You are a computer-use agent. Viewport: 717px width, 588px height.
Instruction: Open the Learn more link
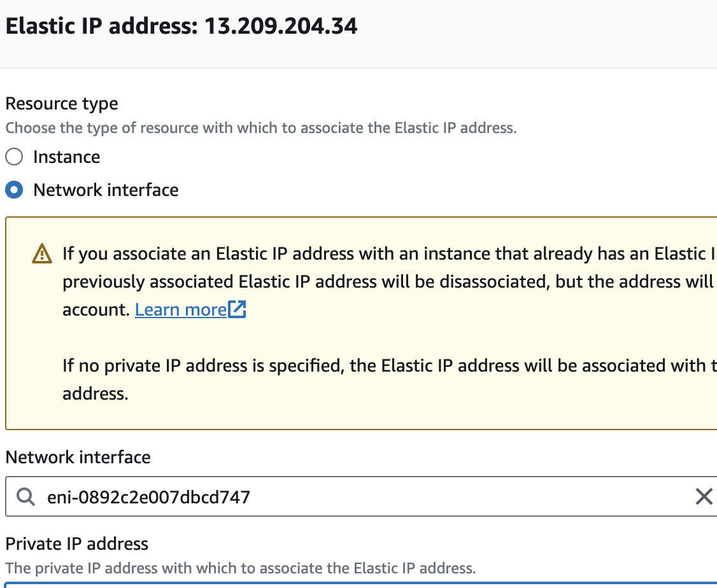click(181, 310)
